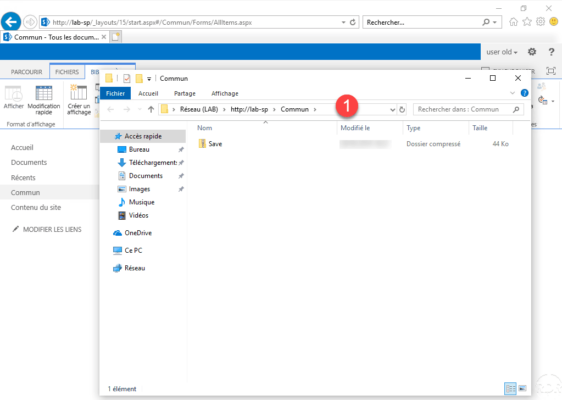The height and width of the screenshot is (400, 562).
Task: Open browser favorites star icon
Action: (527, 22)
